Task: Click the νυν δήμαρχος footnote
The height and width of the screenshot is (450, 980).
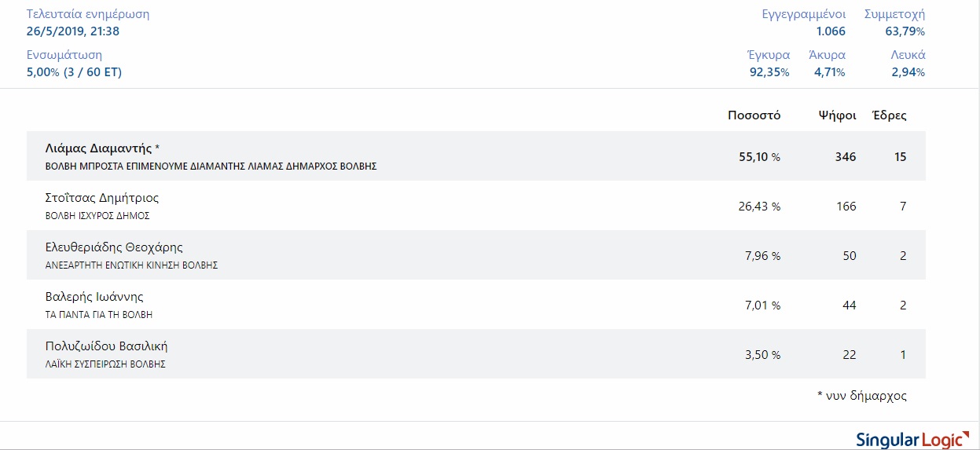Action: coord(862,396)
